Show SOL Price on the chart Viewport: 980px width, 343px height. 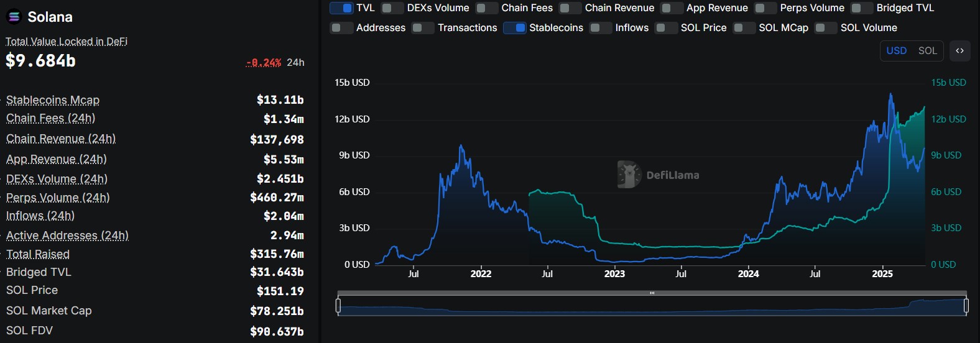(666, 28)
